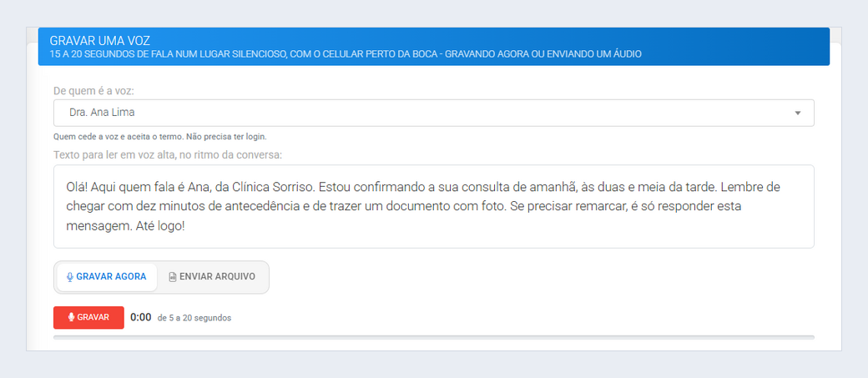Click the microphone icon on the red Gravar button
This screenshot has width=868, height=378.
pyautogui.click(x=72, y=318)
